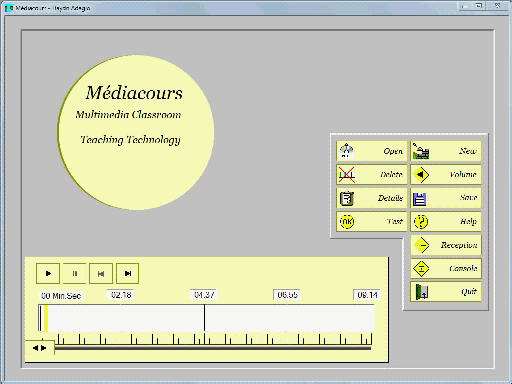Click the yellow position marker in timeline
512x384 pixels.
46,318
